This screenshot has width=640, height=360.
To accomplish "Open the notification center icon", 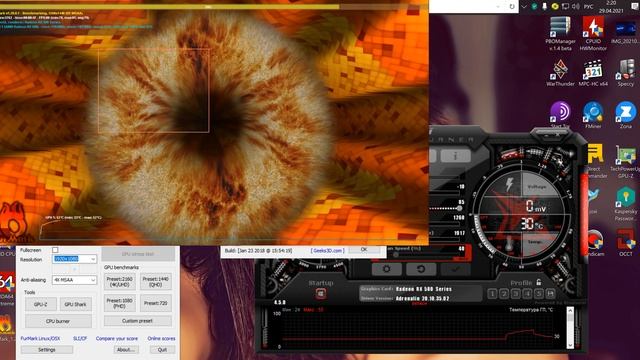I will 635,7.
